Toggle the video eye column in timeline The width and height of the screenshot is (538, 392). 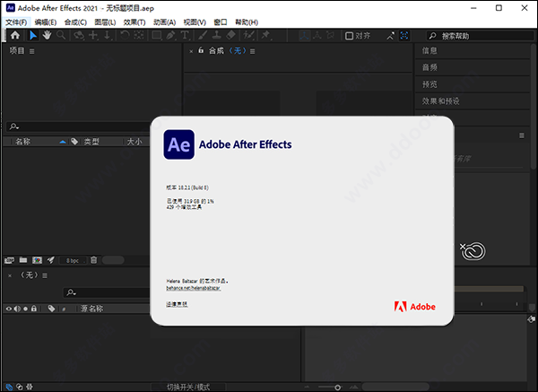click(9, 309)
